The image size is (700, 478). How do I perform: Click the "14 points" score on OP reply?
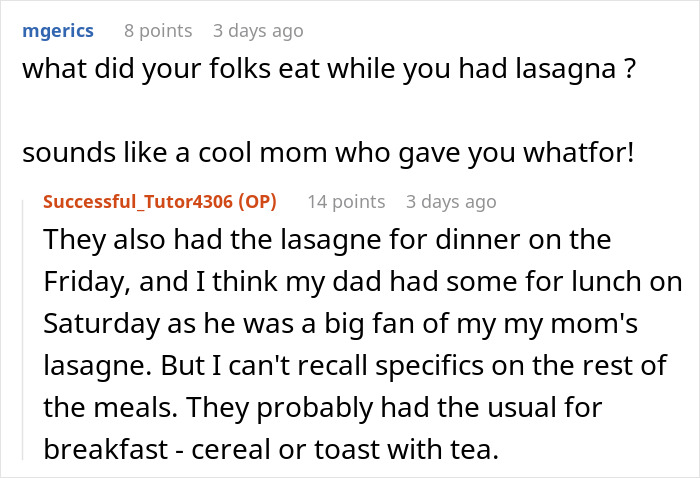pyautogui.click(x=345, y=202)
